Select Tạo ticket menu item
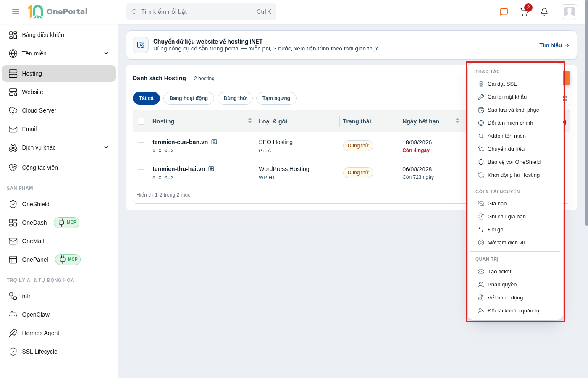The width and height of the screenshot is (588, 378). point(515,272)
